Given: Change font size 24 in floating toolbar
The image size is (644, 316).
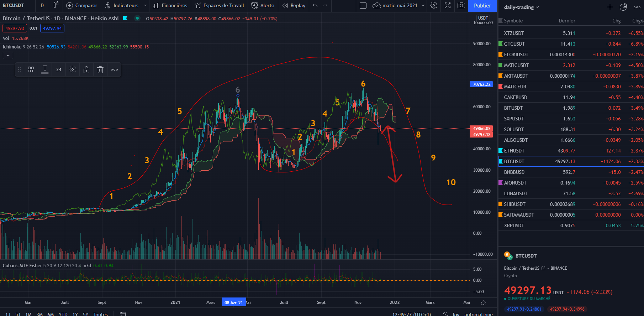Looking at the screenshot, I should pos(59,69).
